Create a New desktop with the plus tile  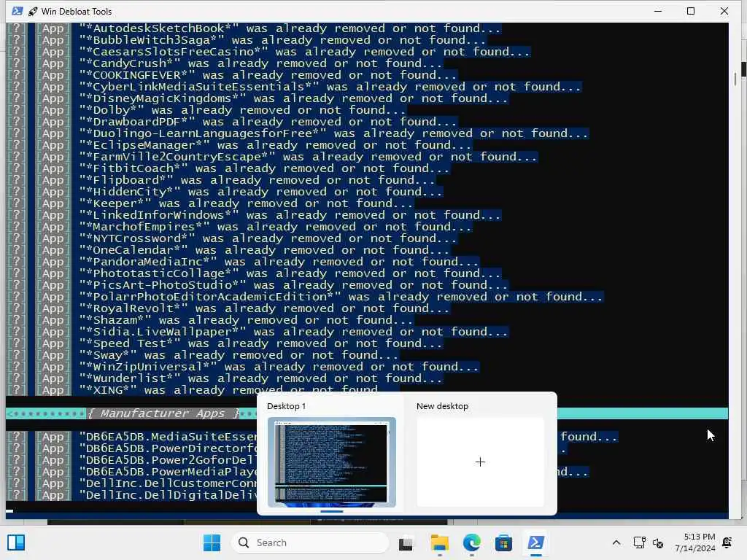tap(480, 462)
